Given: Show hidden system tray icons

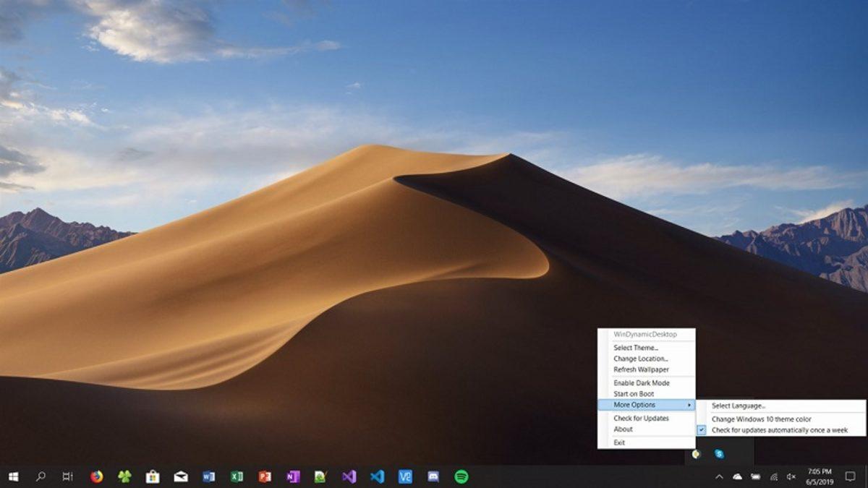Looking at the screenshot, I should click(720, 476).
